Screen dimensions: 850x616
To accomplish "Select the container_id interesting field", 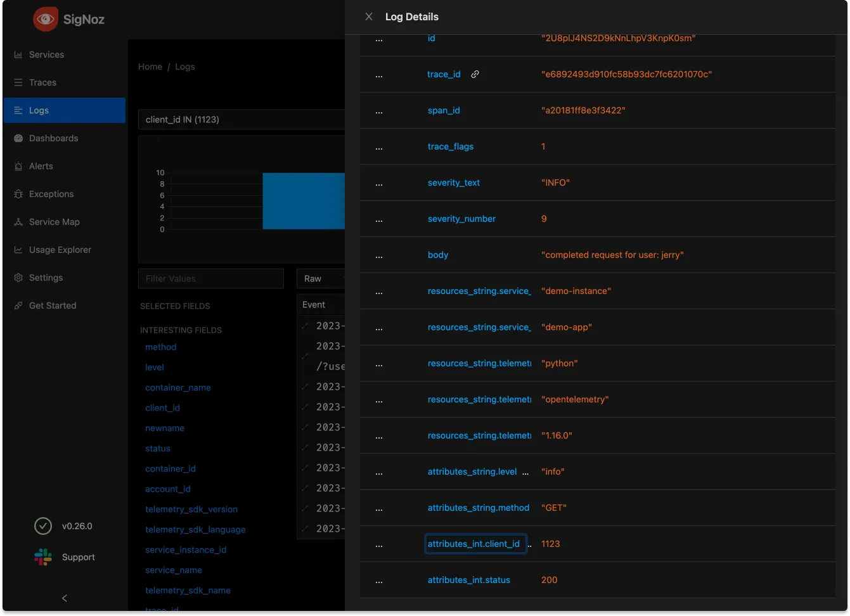I will [x=171, y=468].
